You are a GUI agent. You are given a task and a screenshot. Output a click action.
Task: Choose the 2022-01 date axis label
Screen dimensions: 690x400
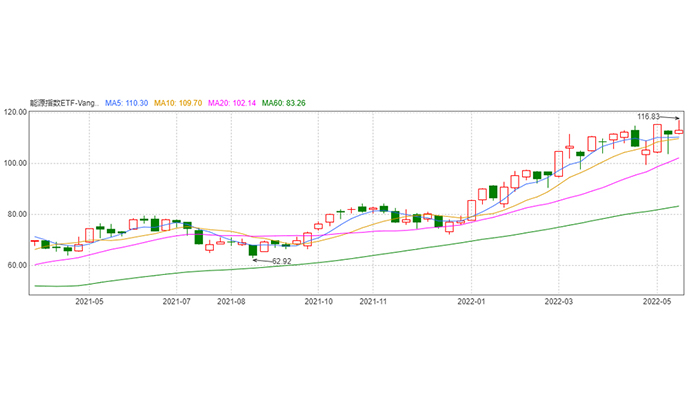pyautogui.click(x=471, y=299)
